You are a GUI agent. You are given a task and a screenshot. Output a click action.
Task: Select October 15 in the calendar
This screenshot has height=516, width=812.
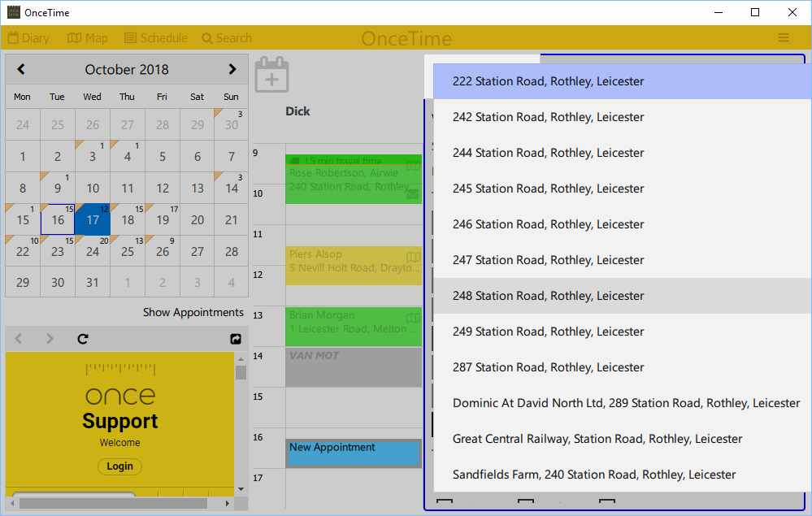pyautogui.click(x=23, y=219)
